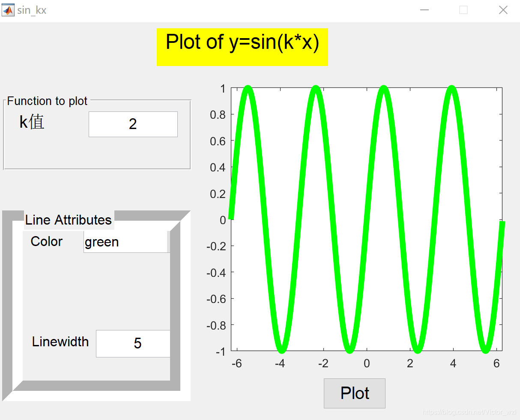Click the sin_kx window title text

point(32,10)
